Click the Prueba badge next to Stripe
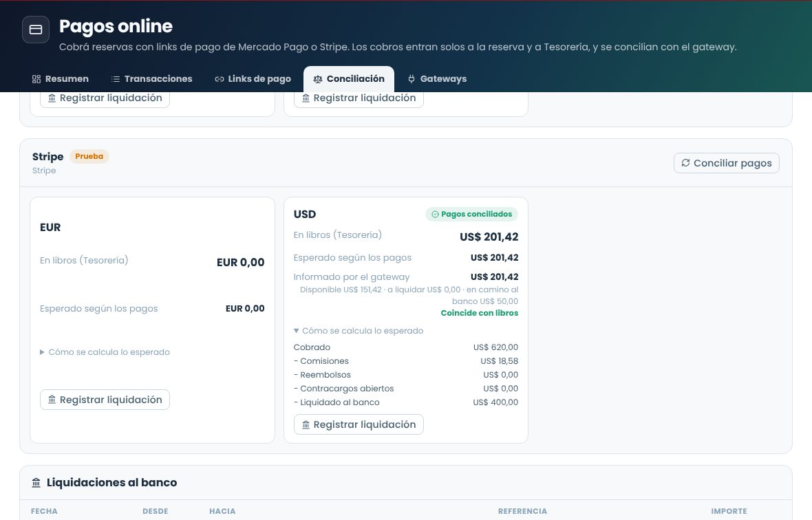 [x=89, y=156]
